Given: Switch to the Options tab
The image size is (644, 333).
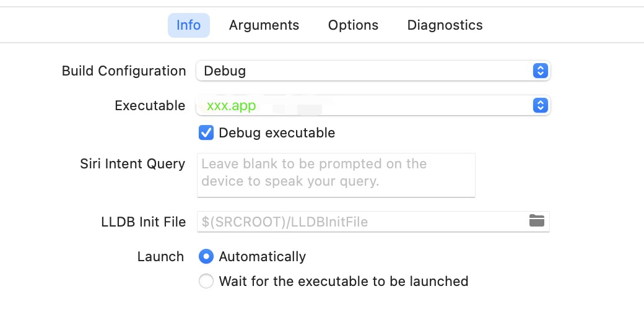Looking at the screenshot, I should pyautogui.click(x=353, y=25).
